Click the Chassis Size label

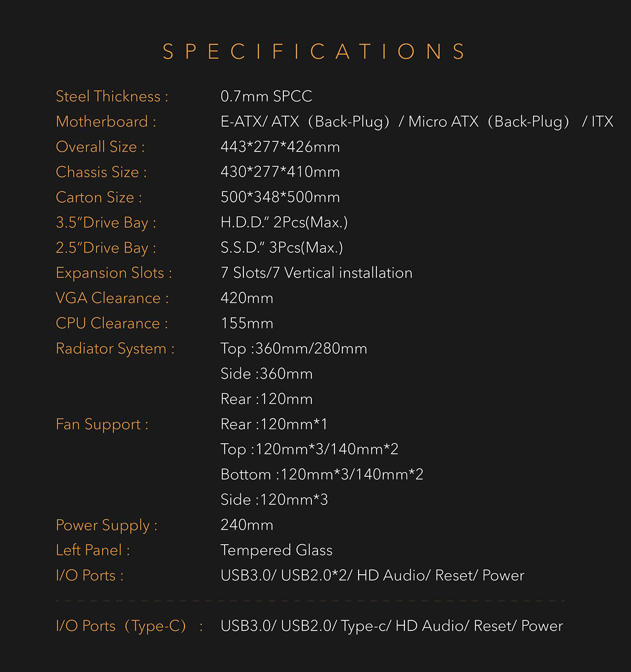tap(101, 172)
